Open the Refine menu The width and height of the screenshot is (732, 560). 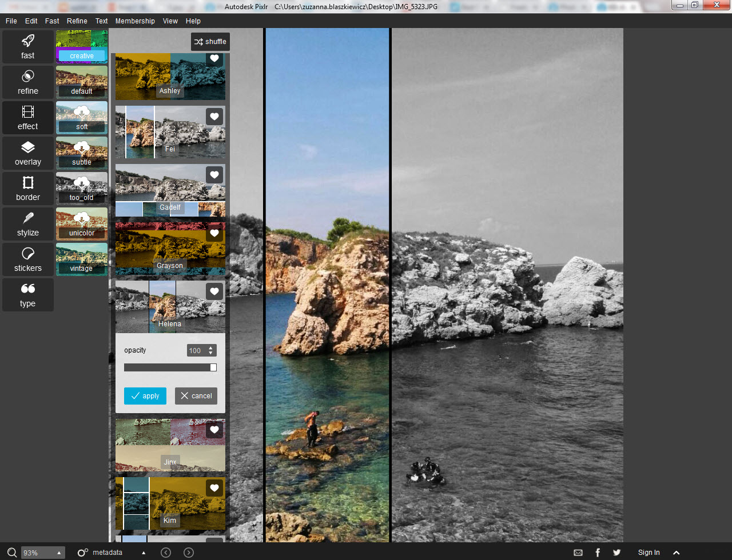pyautogui.click(x=77, y=21)
